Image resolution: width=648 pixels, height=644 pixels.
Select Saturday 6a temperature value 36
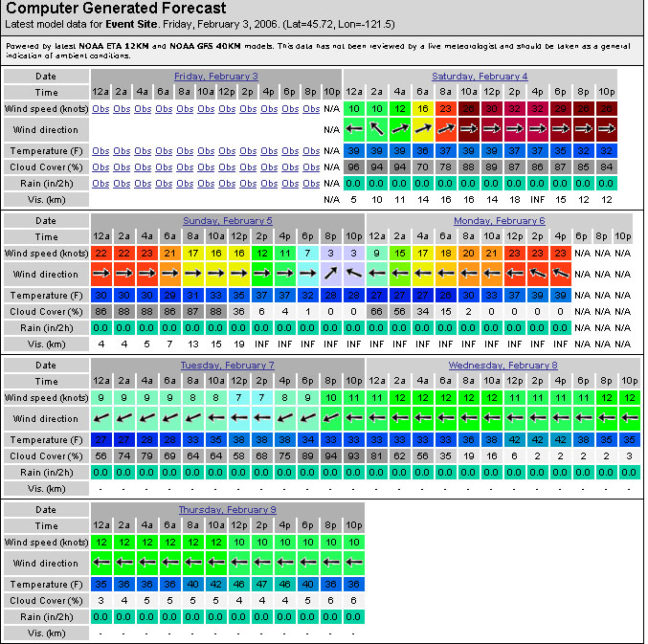(423, 151)
